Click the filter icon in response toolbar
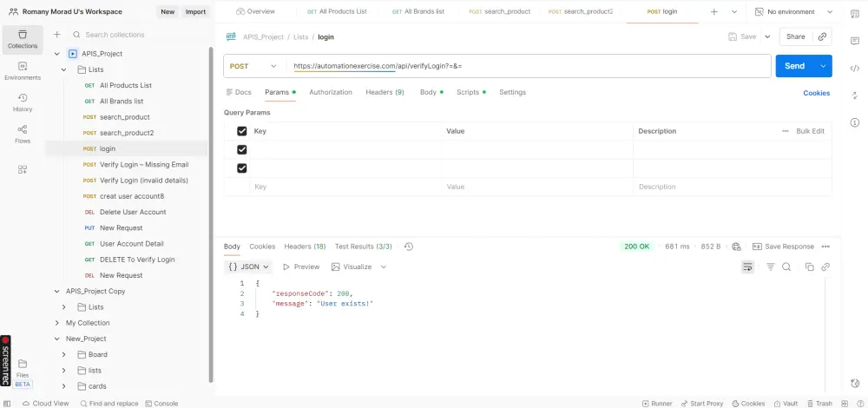Screen dimensions: 868x408 click(x=771, y=267)
